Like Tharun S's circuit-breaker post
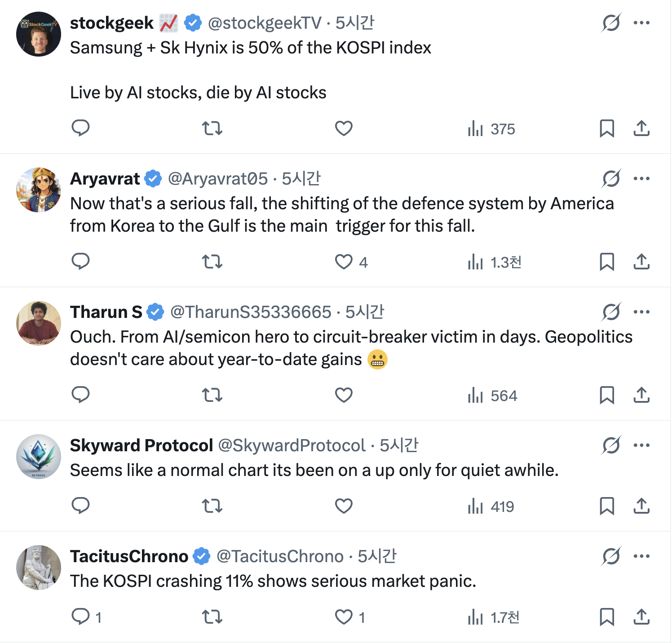The height and width of the screenshot is (643, 672). pos(344,395)
